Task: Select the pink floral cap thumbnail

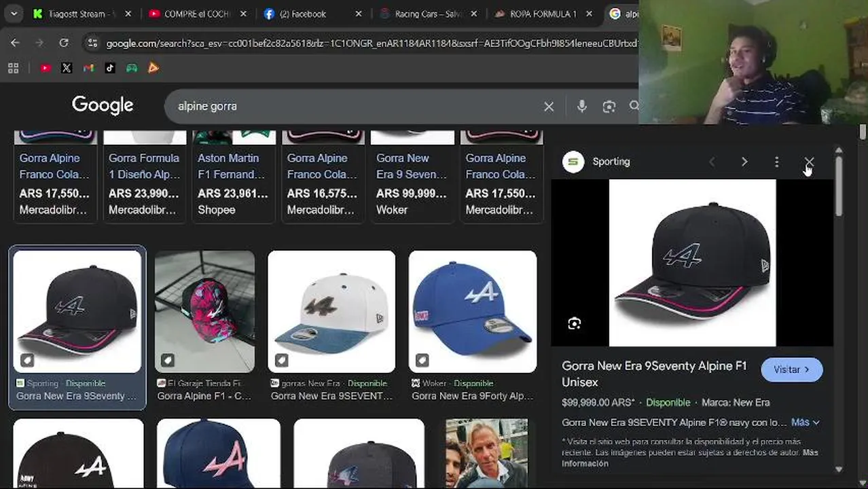Action: point(204,311)
